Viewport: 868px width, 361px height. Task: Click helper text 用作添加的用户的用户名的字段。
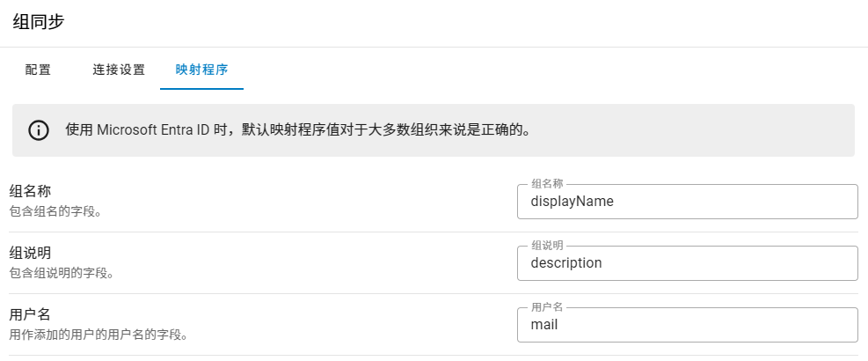click(x=98, y=335)
